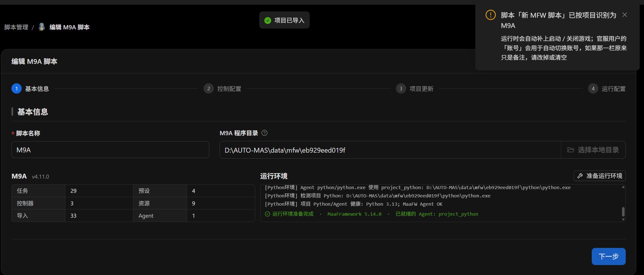Click the 基本信息 section heading below the steps
The image size is (644, 275).
pyautogui.click(x=33, y=112)
